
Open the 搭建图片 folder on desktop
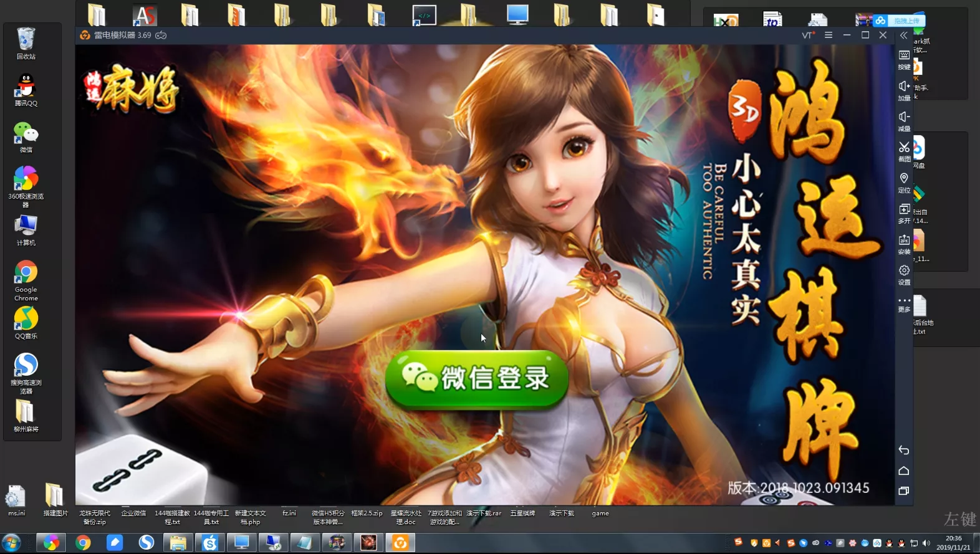coord(55,500)
